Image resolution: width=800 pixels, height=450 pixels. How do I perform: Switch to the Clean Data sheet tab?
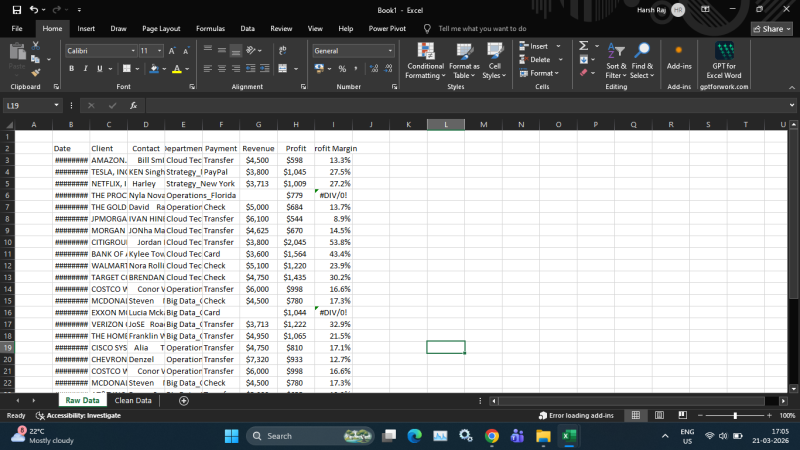(x=133, y=400)
